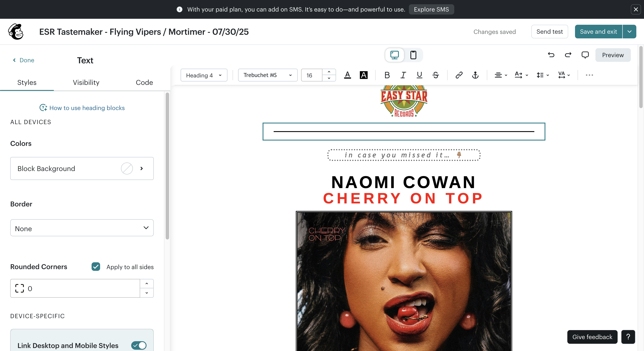Switch to the Code tab
The height and width of the screenshot is (351, 644).
(x=144, y=83)
